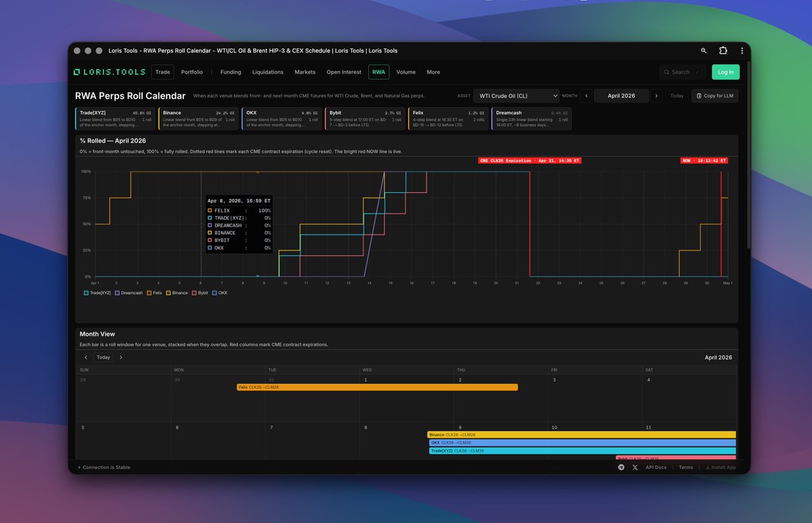The height and width of the screenshot is (523, 812).
Task: Click the Install App download button
Action: 720,468
